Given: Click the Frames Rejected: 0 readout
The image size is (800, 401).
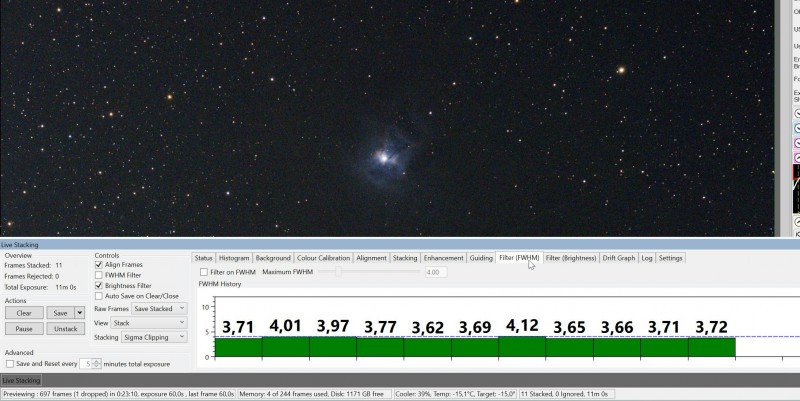Looking at the screenshot, I should click(x=32, y=276).
